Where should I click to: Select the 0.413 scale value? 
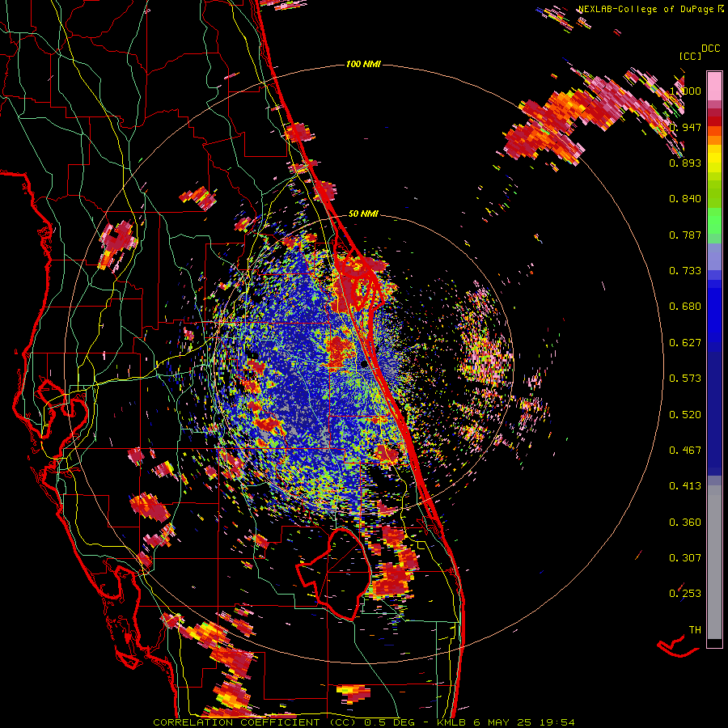pyautogui.click(x=685, y=486)
